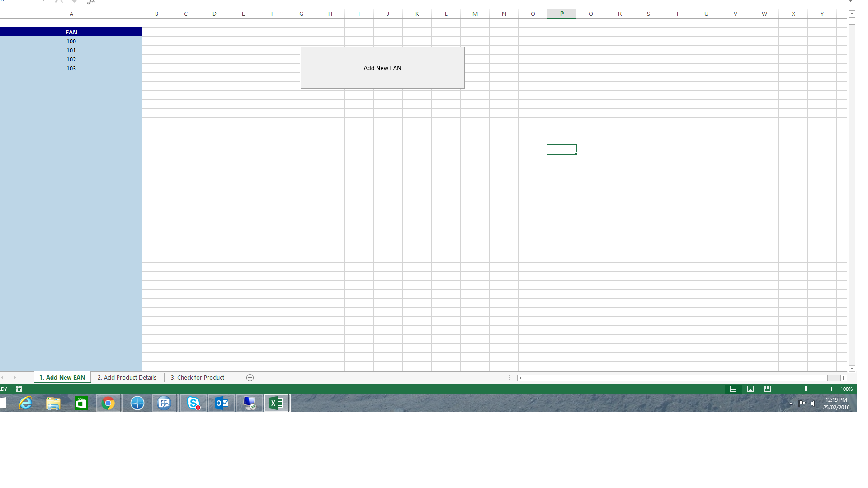868x488 pixels.
Task: Open the '3. Check for Product' sheet
Action: pyautogui.click(x=197, y=377)
